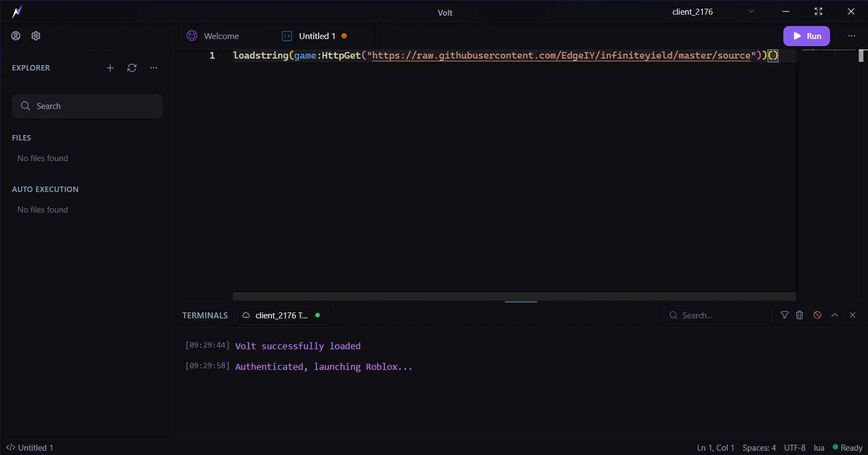Open the editor more options menu
Screen dimensions: 868x455
[852, 36]
